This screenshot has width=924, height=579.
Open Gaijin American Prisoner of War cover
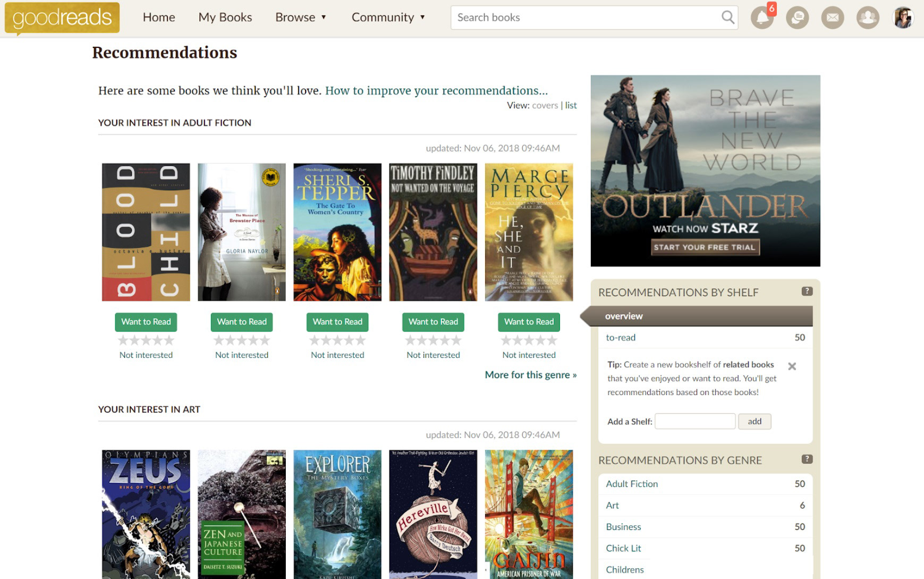coord(529,514)
